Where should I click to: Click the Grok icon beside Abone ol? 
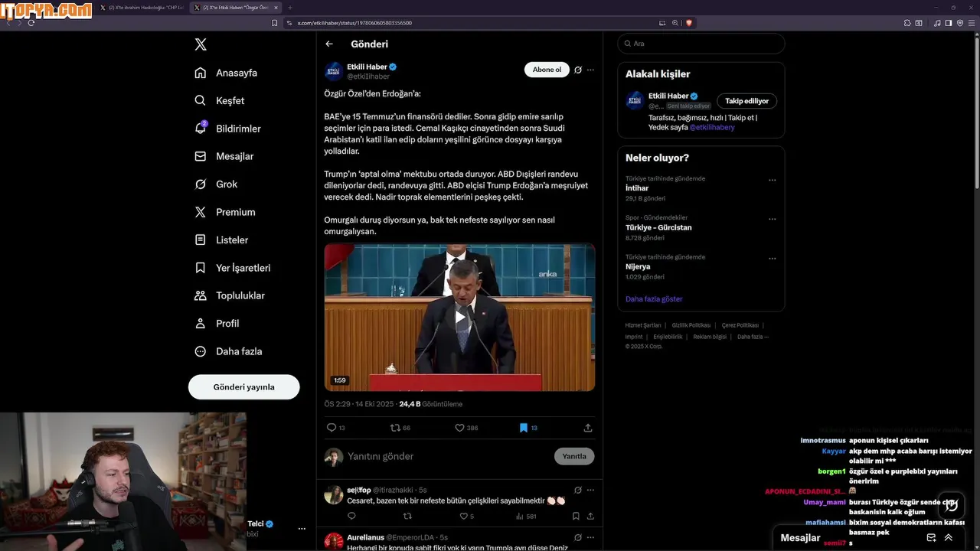point(578,70)
